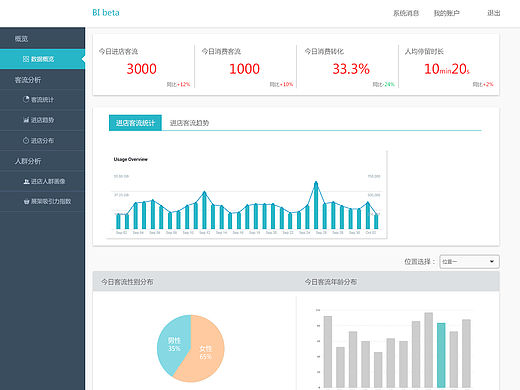Click the 位置选择 dropdown arrow
520x390 pixels.
[x=492, y=262]
